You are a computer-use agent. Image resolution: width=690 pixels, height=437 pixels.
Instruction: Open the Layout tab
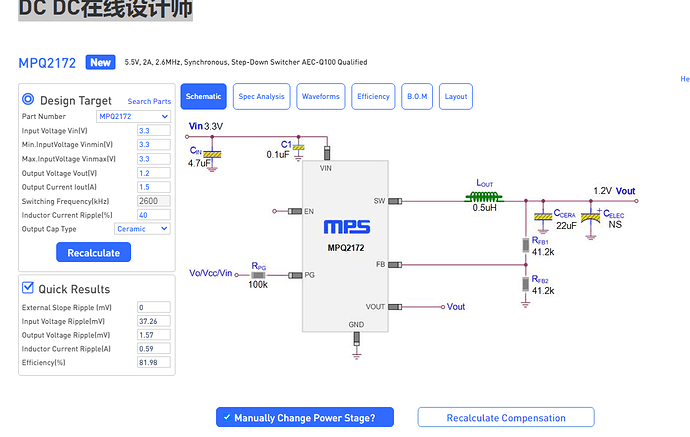[456, 96]
